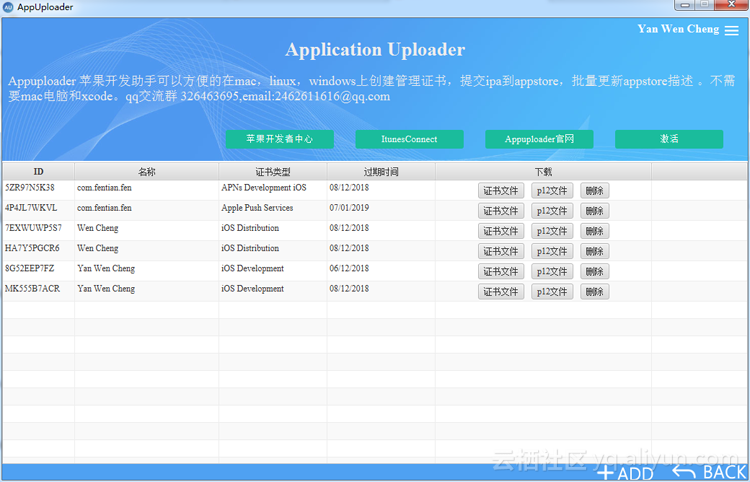
Task: Sort by 过期时间 column header
Action: [x=381, y=172]
